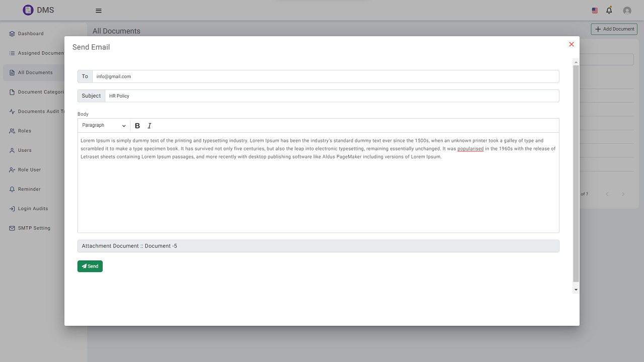Click the dialog scrollbar down arrow
This screenshot has height=362, width=644.
[x=576, y=290]
